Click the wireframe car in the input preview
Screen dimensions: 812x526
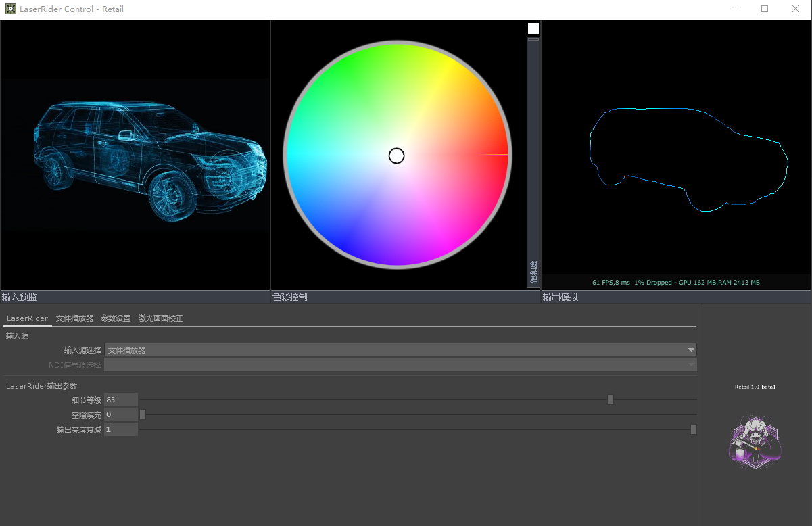(x=150, y=162)
